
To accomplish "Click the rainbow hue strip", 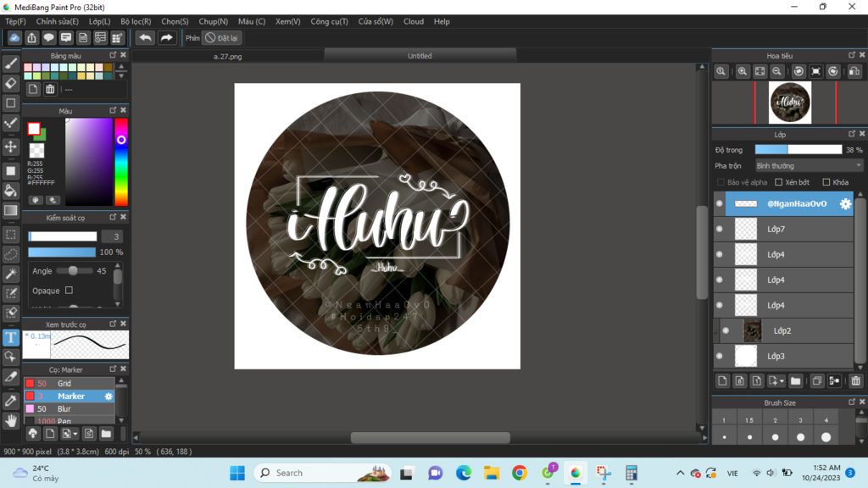I will point(121,162).
